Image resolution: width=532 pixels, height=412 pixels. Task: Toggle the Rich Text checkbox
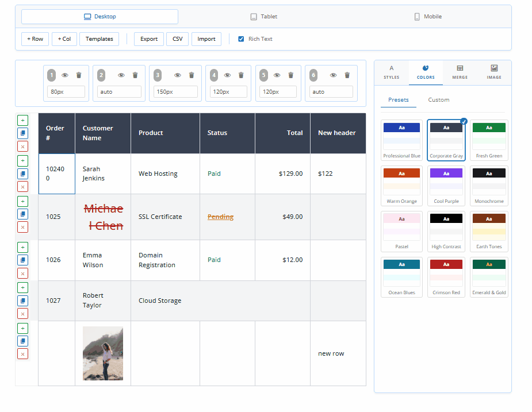coord(241,39)
